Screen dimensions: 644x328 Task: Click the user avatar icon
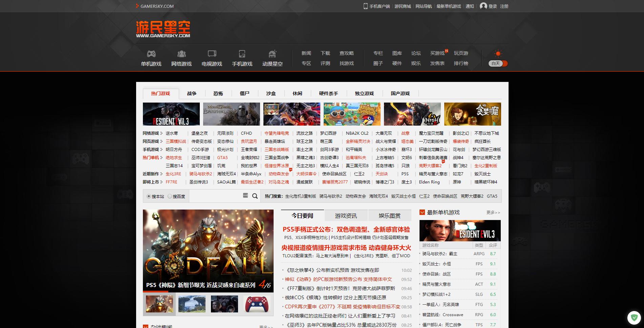tap(484, 6)
